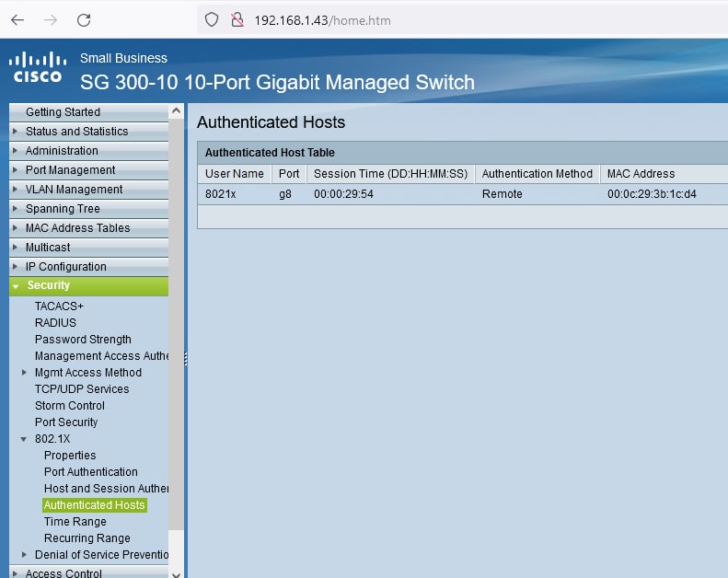Click sidebar scroll up arrow
728x578 pixels.
176,110
